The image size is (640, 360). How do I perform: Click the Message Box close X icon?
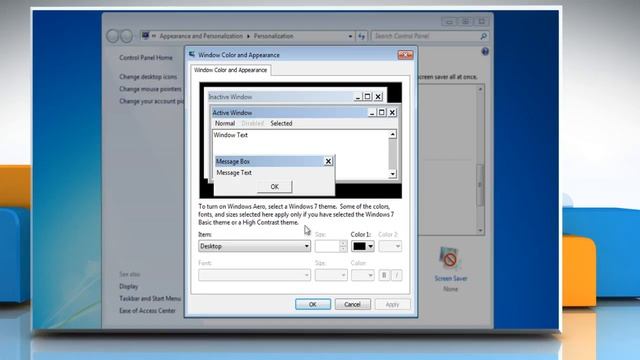click(328, 161)
